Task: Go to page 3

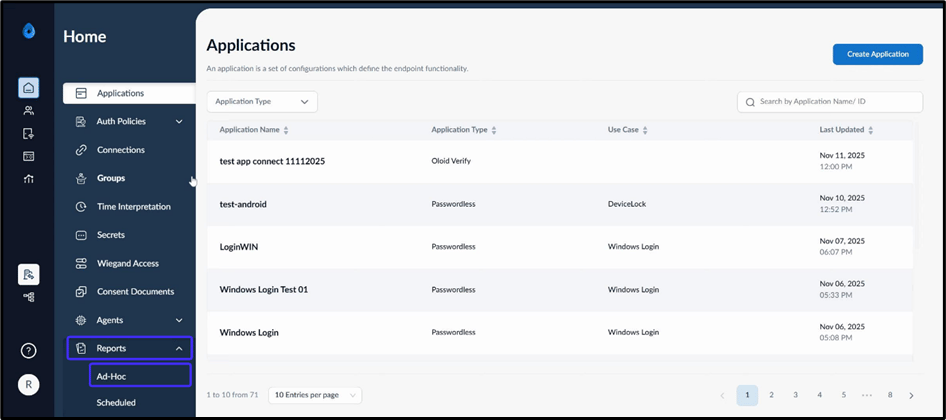Action: point(795,395)
